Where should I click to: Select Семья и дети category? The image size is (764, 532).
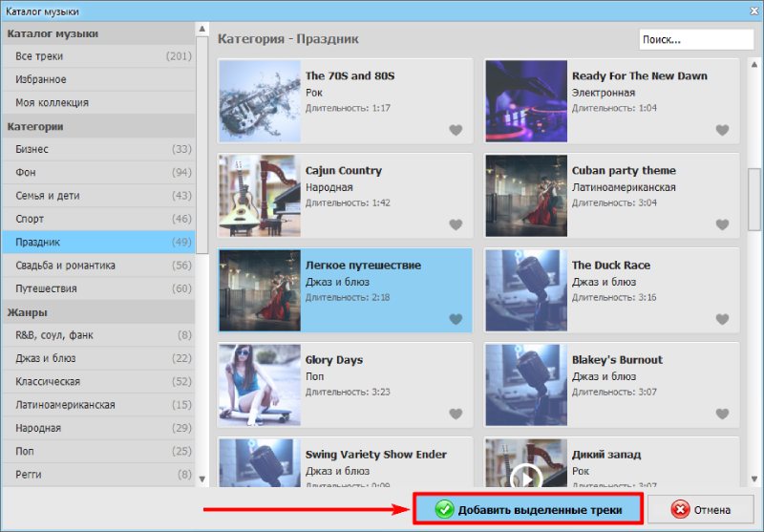click(x=98, y=196)
